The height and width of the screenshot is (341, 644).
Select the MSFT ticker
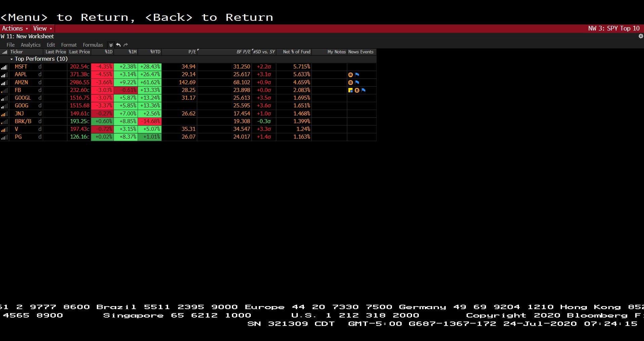click(21, 67)
